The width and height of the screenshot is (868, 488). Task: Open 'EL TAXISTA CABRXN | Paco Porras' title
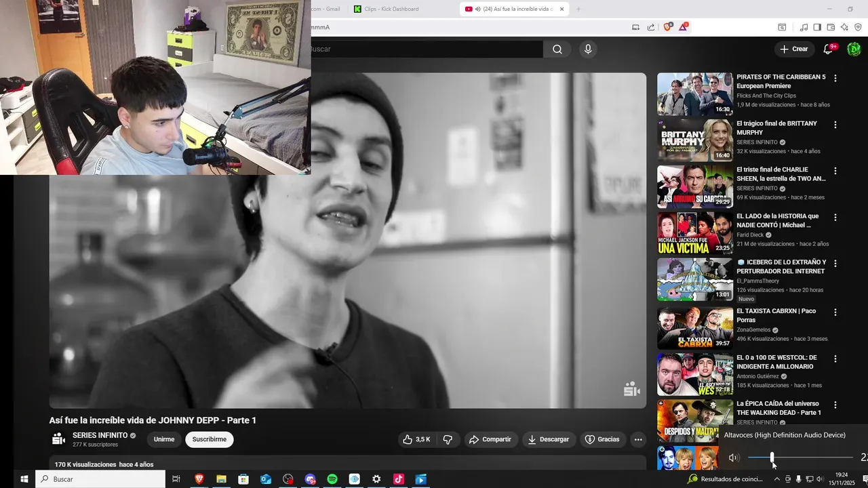[x=776, y=315]
